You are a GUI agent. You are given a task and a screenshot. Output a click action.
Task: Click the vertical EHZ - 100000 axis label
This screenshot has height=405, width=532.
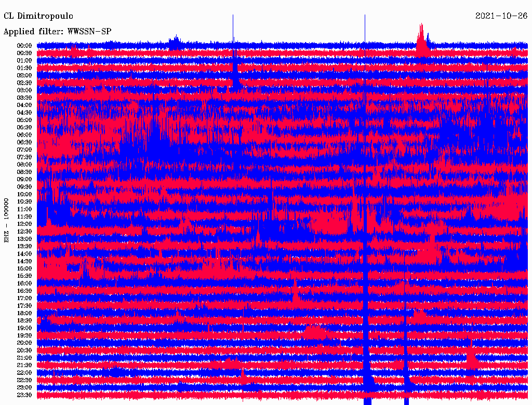(x=7, y=220)
